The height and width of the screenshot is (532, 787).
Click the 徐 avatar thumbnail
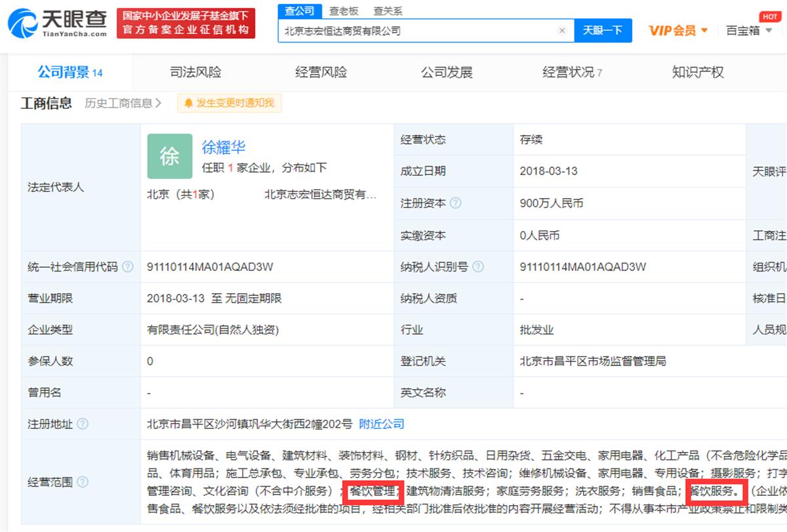pos(170,156)
